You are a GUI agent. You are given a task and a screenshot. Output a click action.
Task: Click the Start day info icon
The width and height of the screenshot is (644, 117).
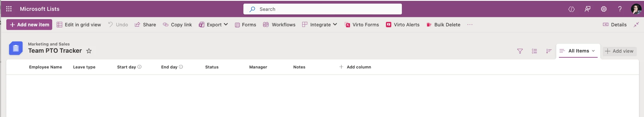(140, 67)
